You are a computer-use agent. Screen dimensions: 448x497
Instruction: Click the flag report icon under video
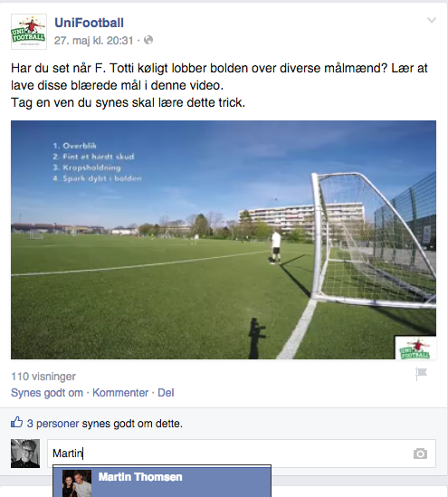[422, 375]
